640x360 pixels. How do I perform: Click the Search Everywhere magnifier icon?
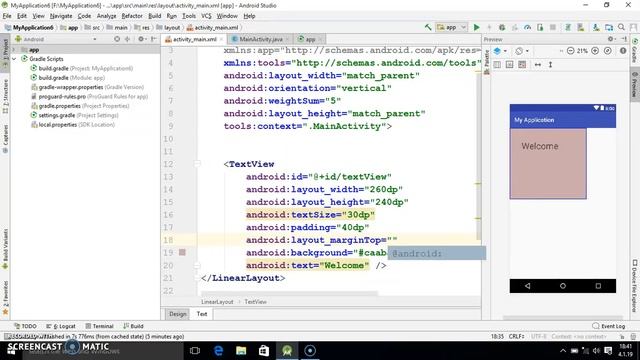point(621,27)
